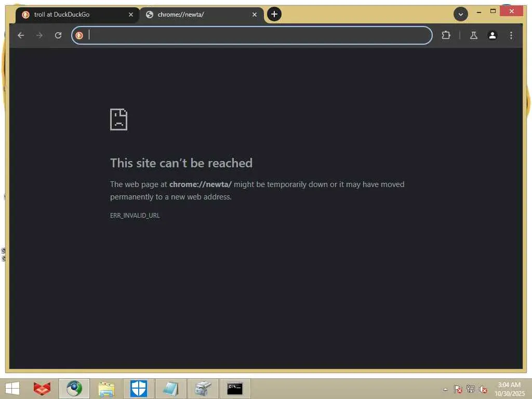The image size is (532, 399).
Task: Close the browser window
Action: [x=512, y=11]
